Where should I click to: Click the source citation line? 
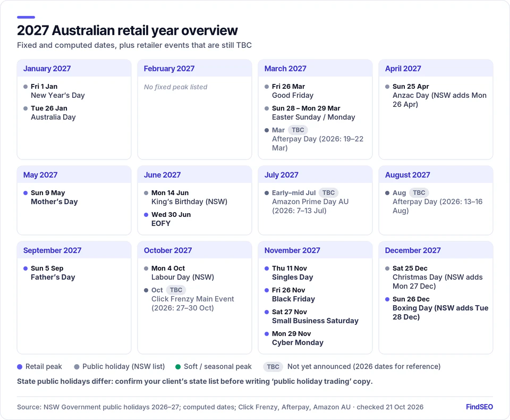coord(220,407)
